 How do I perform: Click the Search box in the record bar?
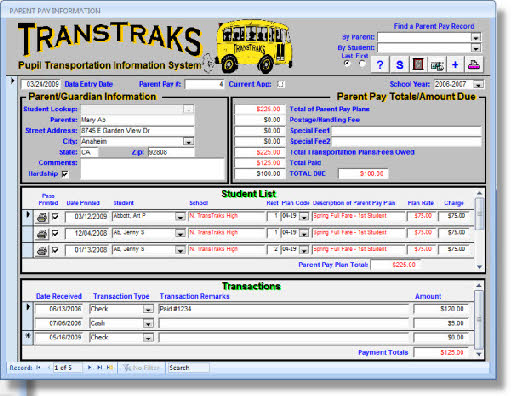point(188,368)
